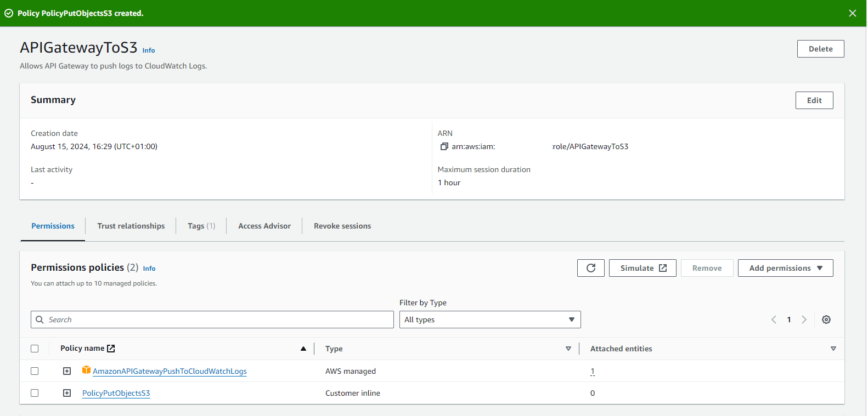Viewport: 868px width, 416px height.
Task: Switch to Access Advisor tab
Action: coord(264,226)
